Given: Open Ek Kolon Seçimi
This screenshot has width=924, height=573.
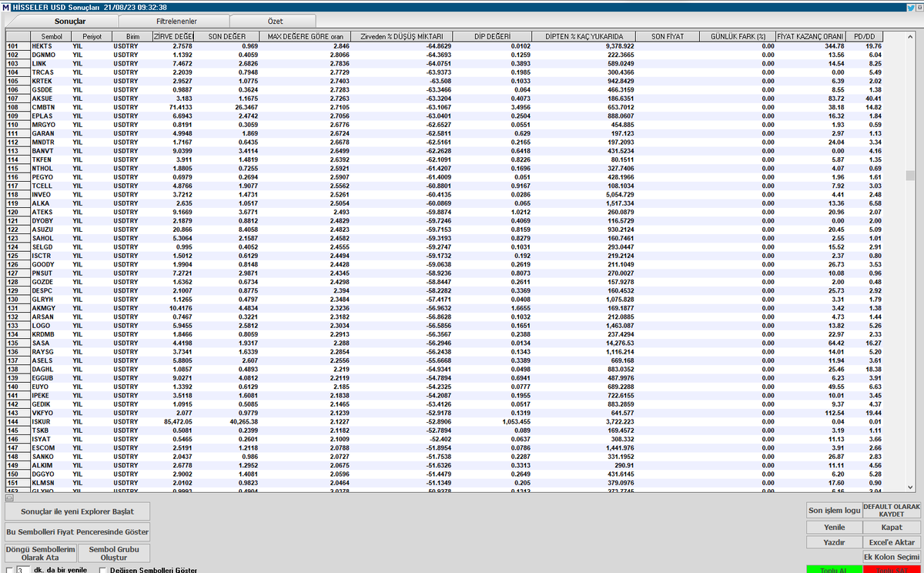Looking at the screenshot, I should 892,557.
